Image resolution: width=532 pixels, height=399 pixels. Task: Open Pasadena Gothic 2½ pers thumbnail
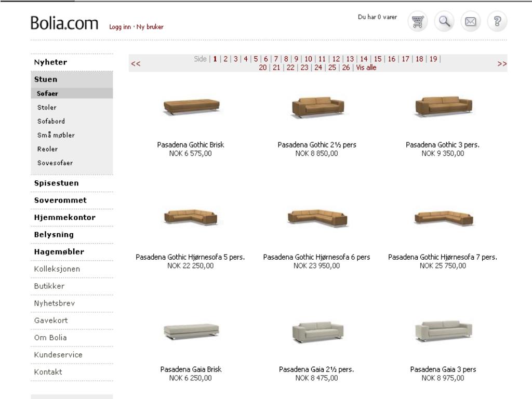(318, 107)
